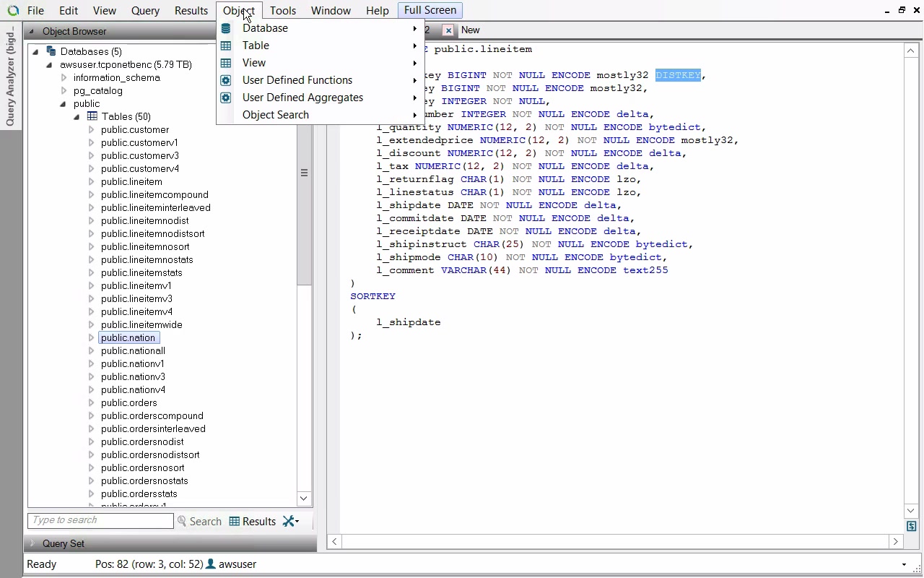The image size is (924, 578).
Task: Collapse the Tables (50) folder
Action: point(77,117)
